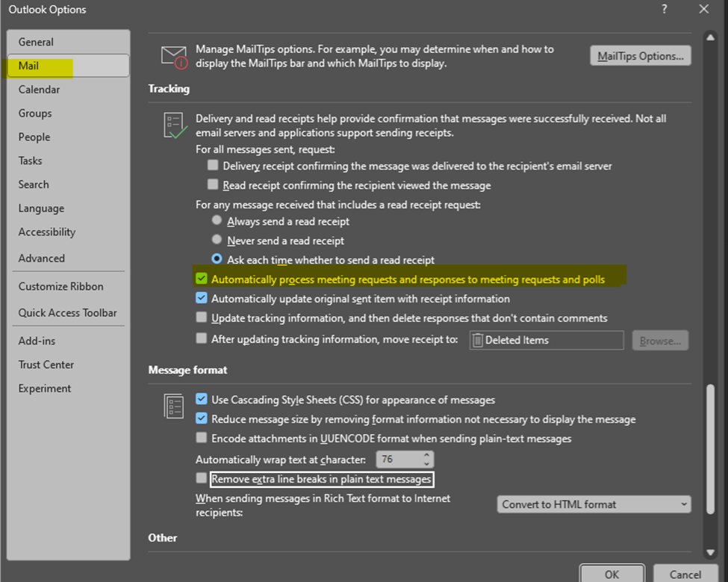Screen dimensions: 728x582
Task: Close the Outlook Options dialog
Action: (704, 9)
